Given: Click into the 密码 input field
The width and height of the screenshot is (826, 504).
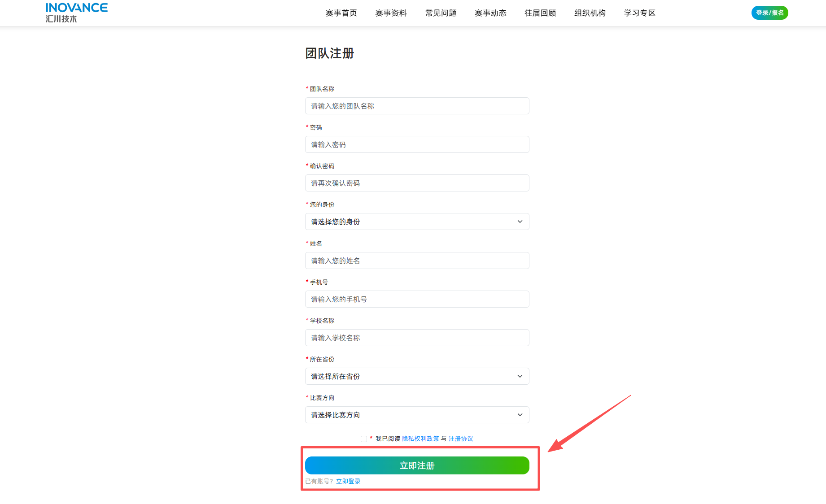Looking at the screenshot, I should tap(417, 144).
